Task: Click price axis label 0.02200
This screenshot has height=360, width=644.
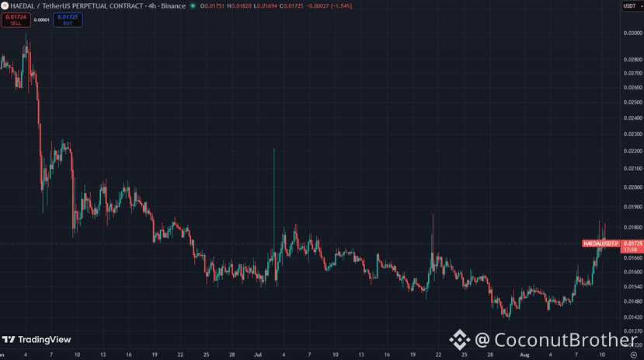Action: [632, 152]
